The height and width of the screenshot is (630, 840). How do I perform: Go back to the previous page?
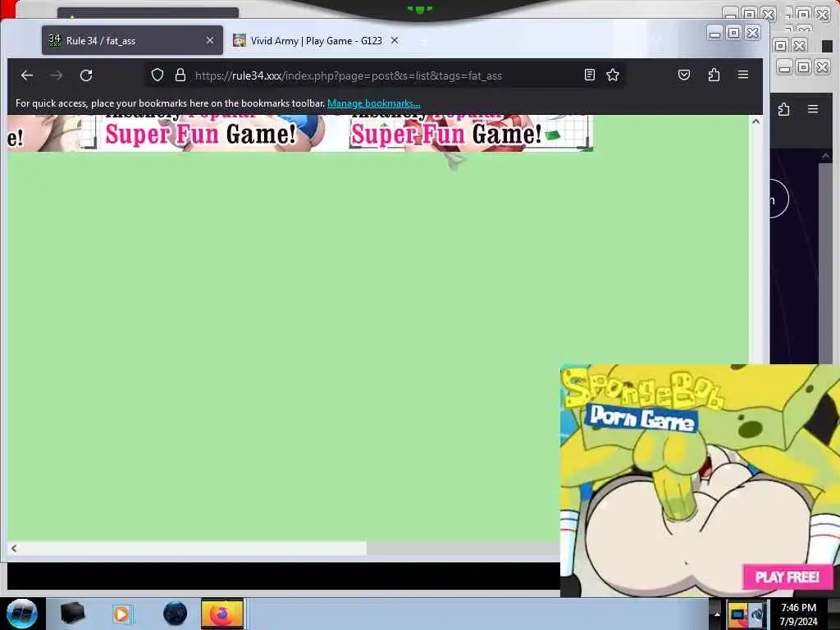(x=27, y=75)
